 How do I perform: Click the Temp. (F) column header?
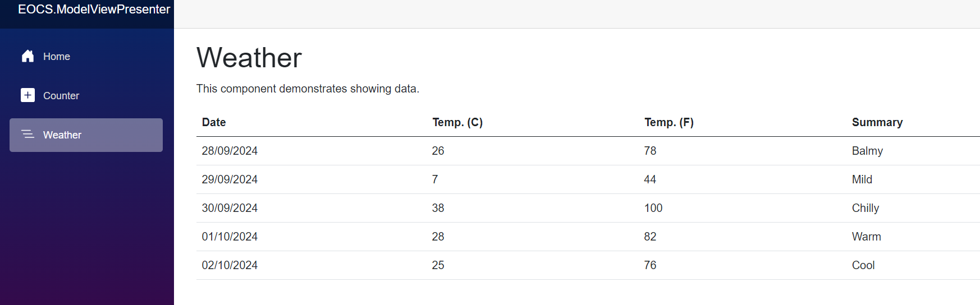coord(669,122)
